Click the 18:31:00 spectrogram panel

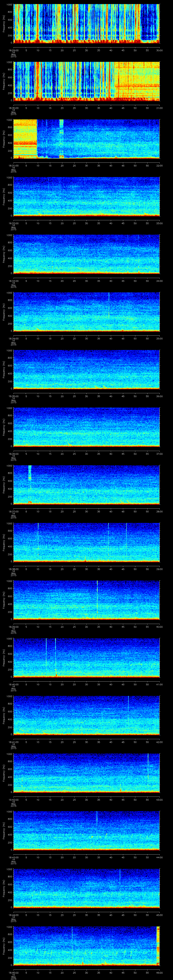coord(86,139)
